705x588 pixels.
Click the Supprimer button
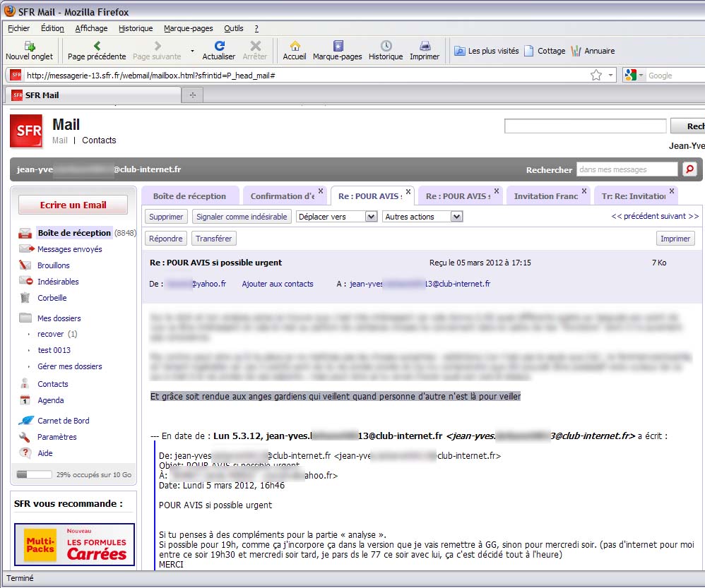point(166,217)
